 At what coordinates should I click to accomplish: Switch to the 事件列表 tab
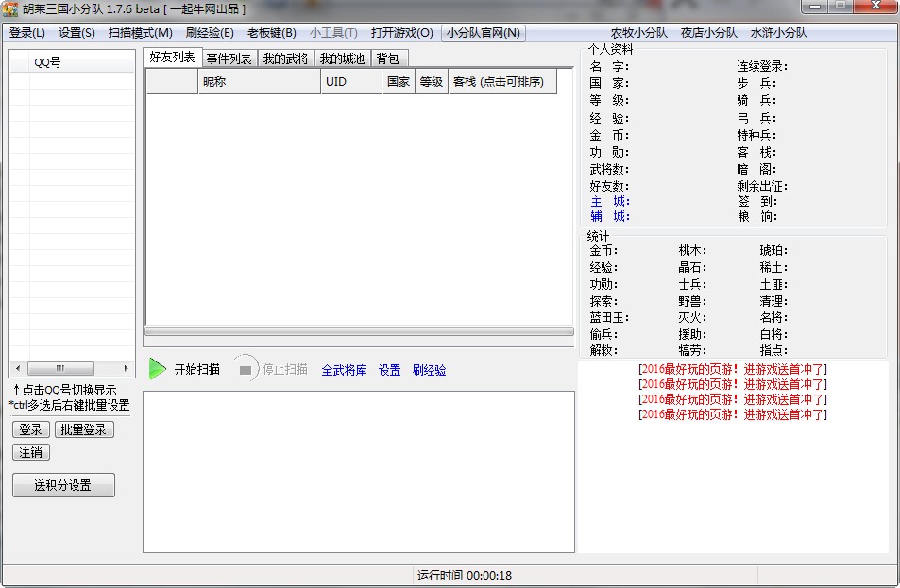coord(229,58)
